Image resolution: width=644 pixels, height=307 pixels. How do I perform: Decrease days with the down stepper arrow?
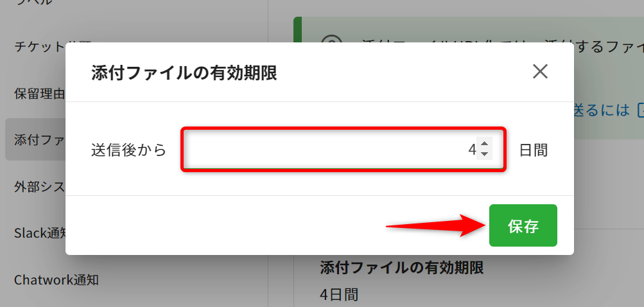tap(484, 154)
